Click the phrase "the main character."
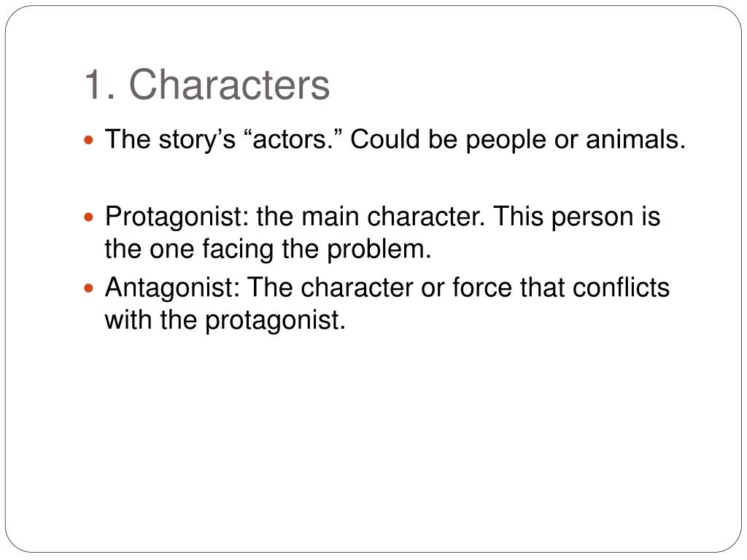The image size is (747, 560). 370,217
